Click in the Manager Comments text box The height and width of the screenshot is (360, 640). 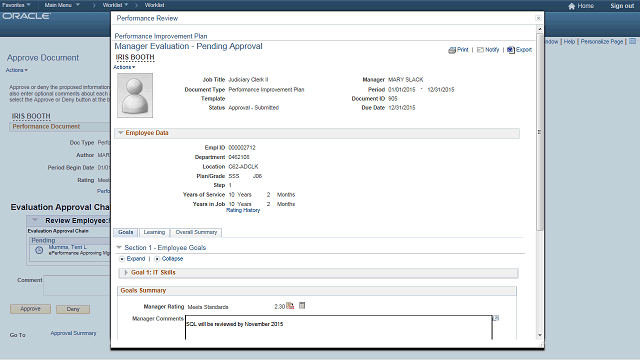coord(339,327)
